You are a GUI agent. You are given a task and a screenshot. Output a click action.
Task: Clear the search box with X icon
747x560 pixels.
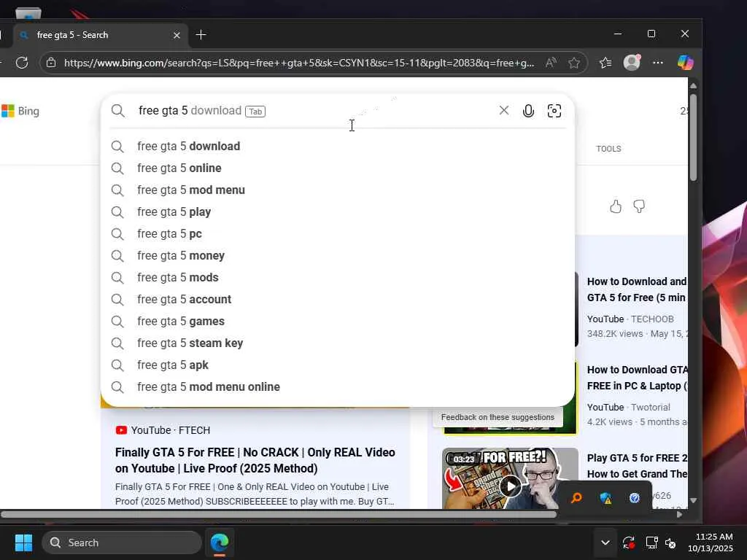click(503, 111)
